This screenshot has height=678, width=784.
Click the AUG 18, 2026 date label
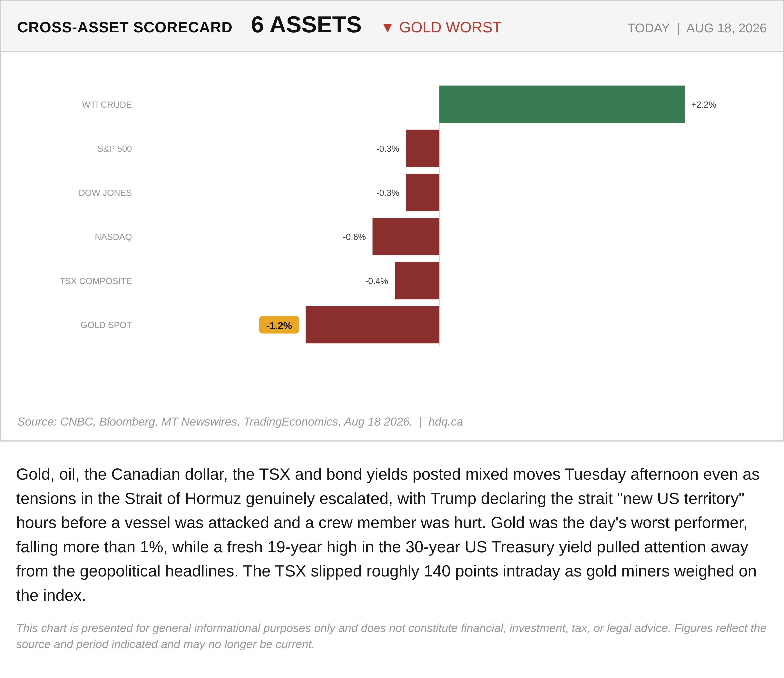(x=726, y=28)
